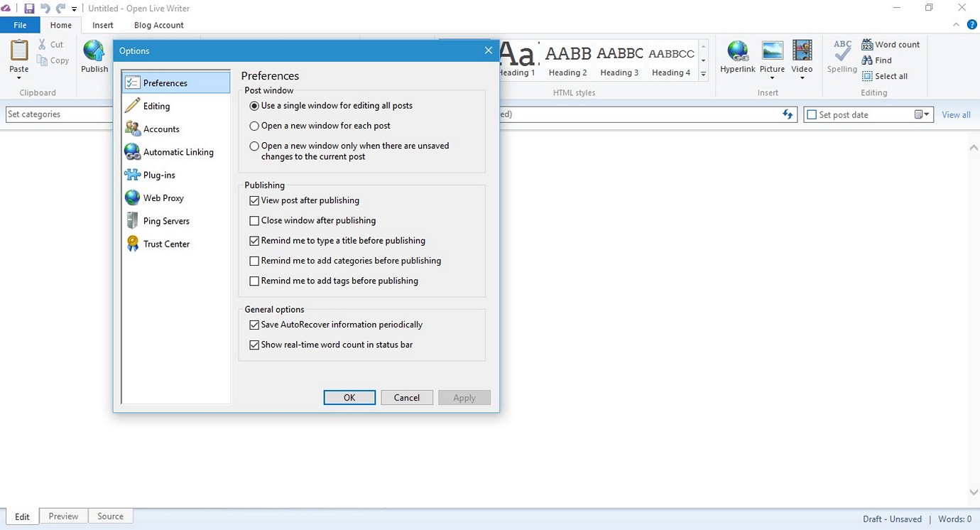Close the Options dialog with X
980x530 pixels.
click(x=488, y=50)
